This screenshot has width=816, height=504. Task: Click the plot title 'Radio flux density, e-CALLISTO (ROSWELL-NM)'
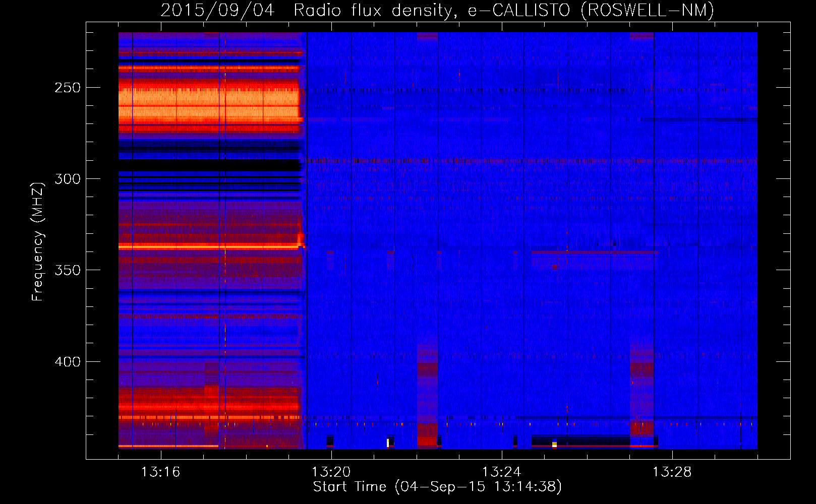point(504,10)
